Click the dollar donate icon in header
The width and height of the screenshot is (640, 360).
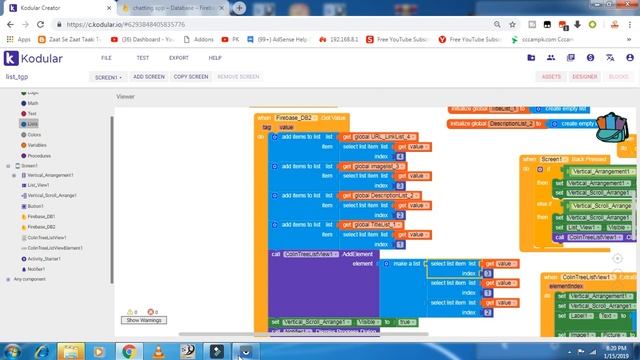590,58
